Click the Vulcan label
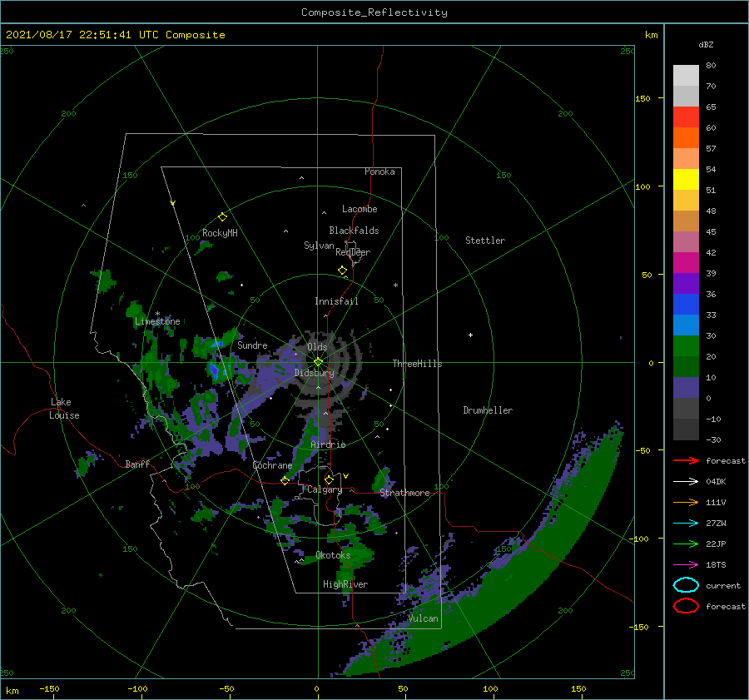This screenshot has height=700, width=749. tap(424, 618)
